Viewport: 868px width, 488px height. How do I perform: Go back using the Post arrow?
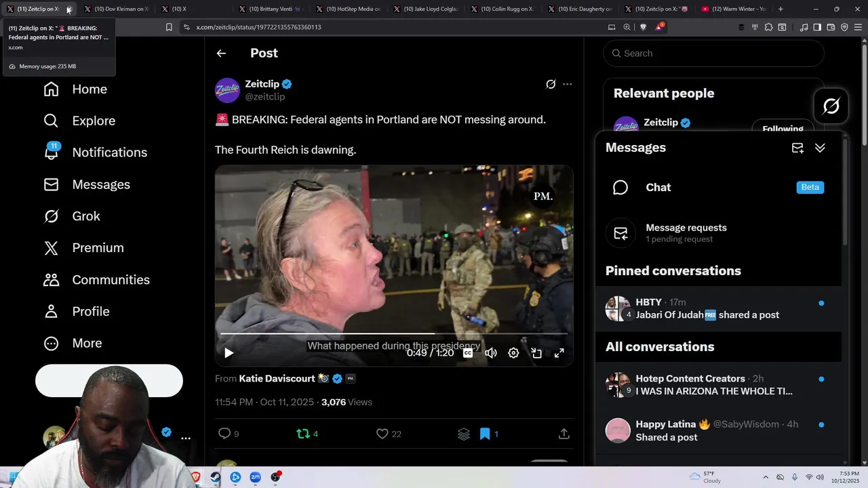pyautogui.click(x=221, y=53)
